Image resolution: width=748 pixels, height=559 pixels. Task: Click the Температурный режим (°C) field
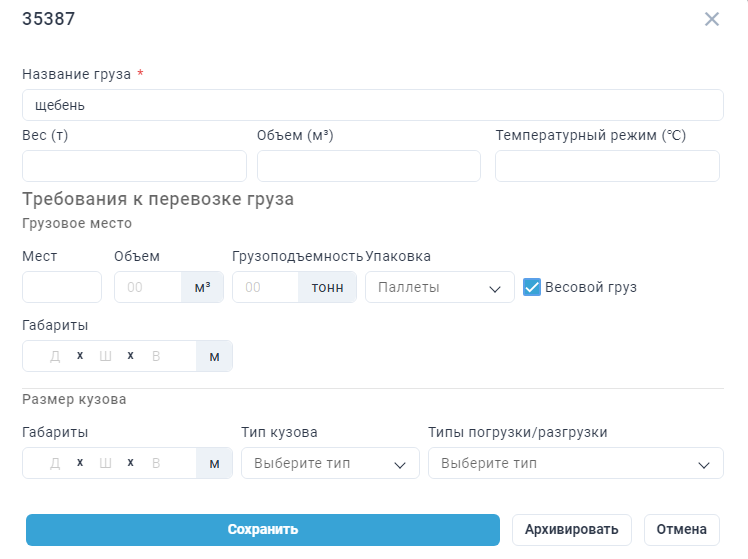point(607,166)
